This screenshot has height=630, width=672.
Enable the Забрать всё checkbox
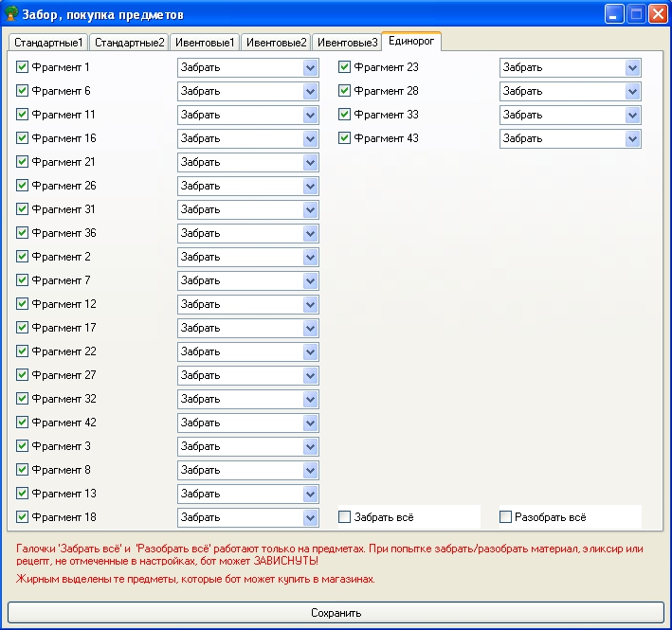(345, 517)
